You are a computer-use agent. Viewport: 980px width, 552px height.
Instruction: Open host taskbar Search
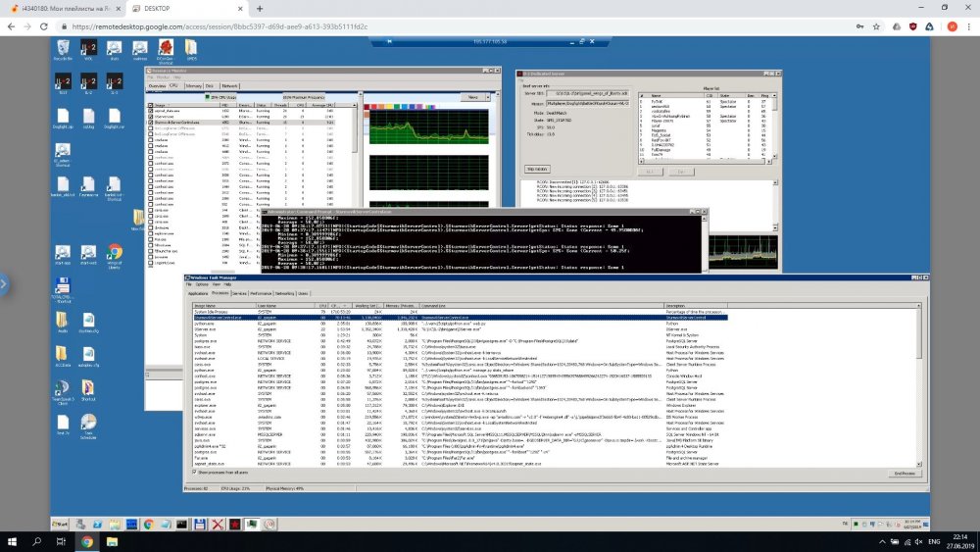point(36,541)
